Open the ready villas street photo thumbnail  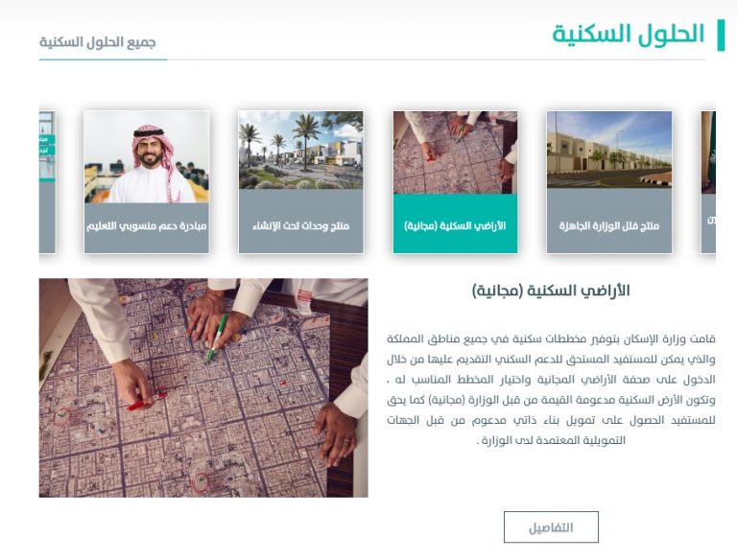tap(609, 150)
